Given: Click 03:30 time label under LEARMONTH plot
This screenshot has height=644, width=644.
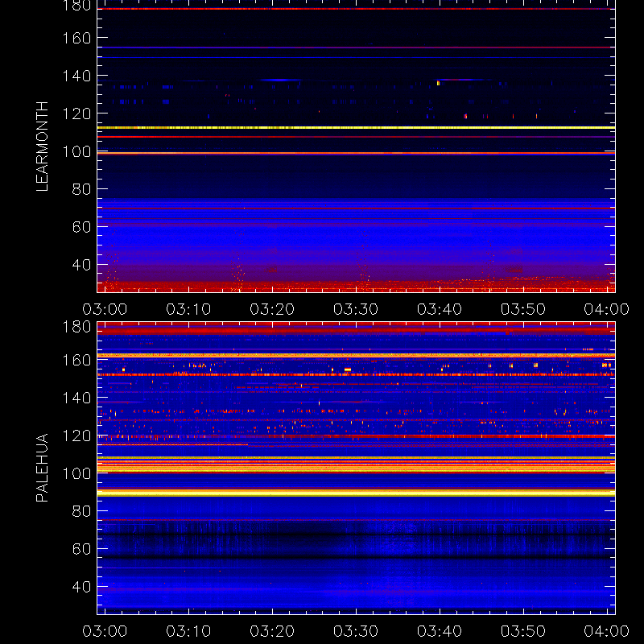Looking at the screenshot, I should [x=356, y=309].
